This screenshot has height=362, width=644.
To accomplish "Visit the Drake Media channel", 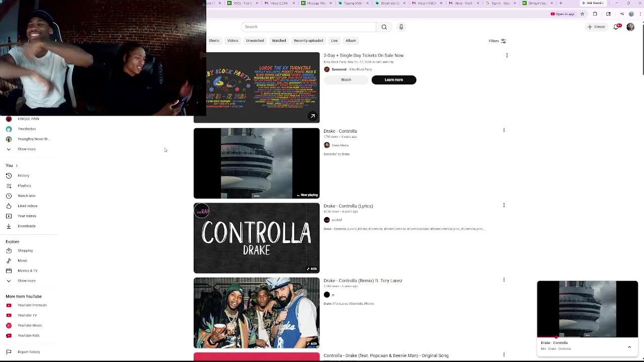I will (340, 145).
